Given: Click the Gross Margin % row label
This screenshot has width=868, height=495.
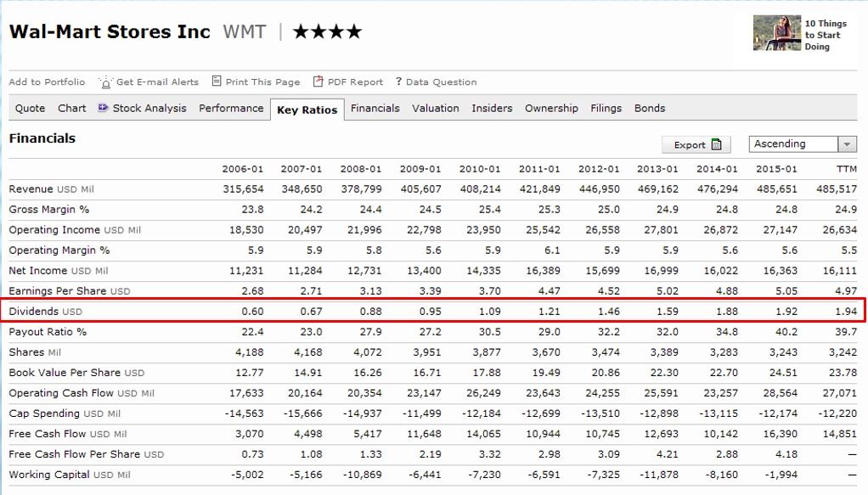Looking at the screenshot, I should (x=48, y=210).
